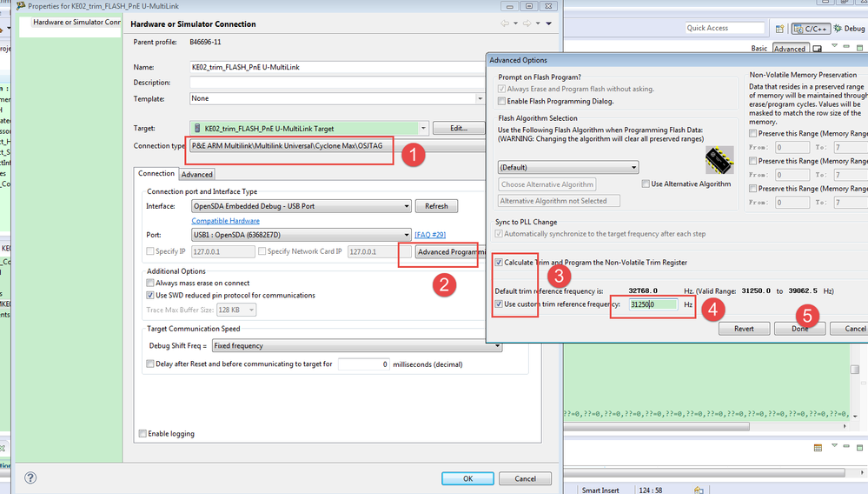Click the horizontal scrollbar in Eclipse editor
The height and width of the screenshot is (494, 868).
(x=657, y=426)
